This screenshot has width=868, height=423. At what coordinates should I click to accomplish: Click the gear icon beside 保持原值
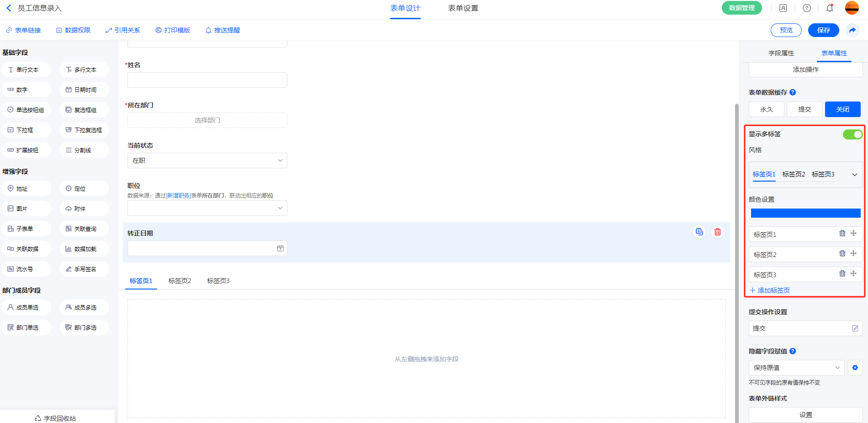tap(855, 368)
